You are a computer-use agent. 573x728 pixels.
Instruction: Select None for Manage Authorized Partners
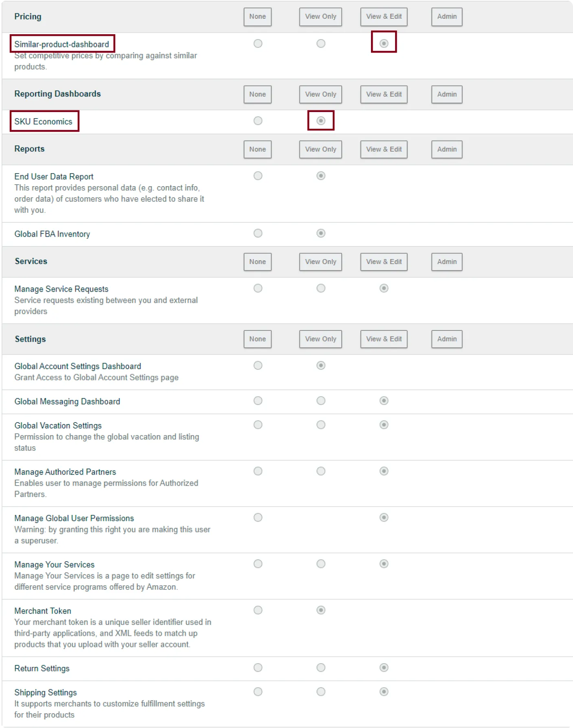[x=258, y=471]
